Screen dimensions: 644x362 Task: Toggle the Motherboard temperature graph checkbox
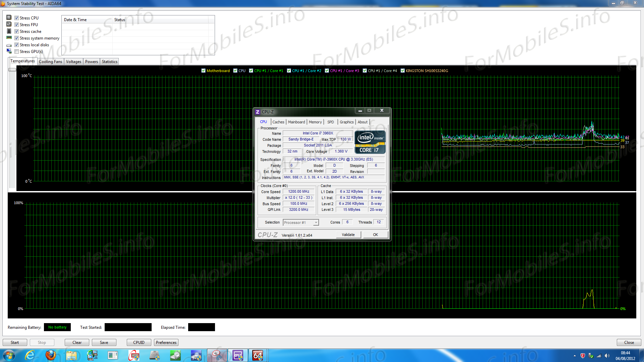(203, 71)
